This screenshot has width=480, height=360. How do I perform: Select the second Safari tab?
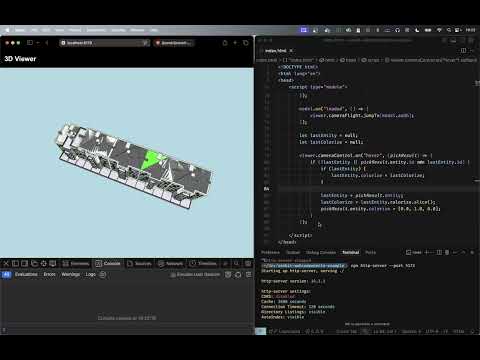tap(174, 43)
